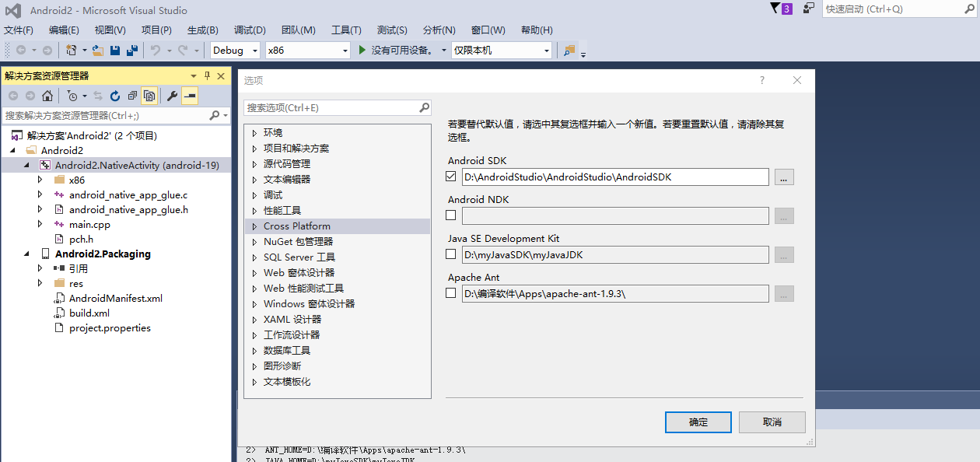Select AndroidManifest.xml in Solution Explorer

116,299
